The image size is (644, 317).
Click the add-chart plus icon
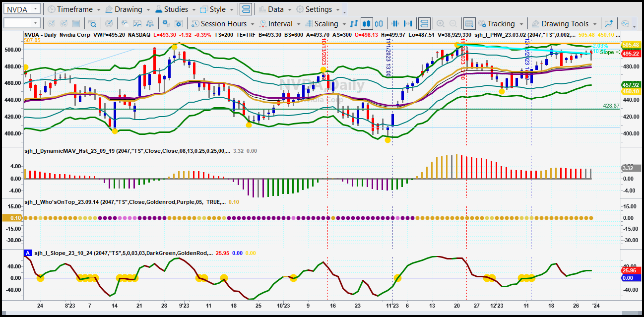(x=609, y=24)
